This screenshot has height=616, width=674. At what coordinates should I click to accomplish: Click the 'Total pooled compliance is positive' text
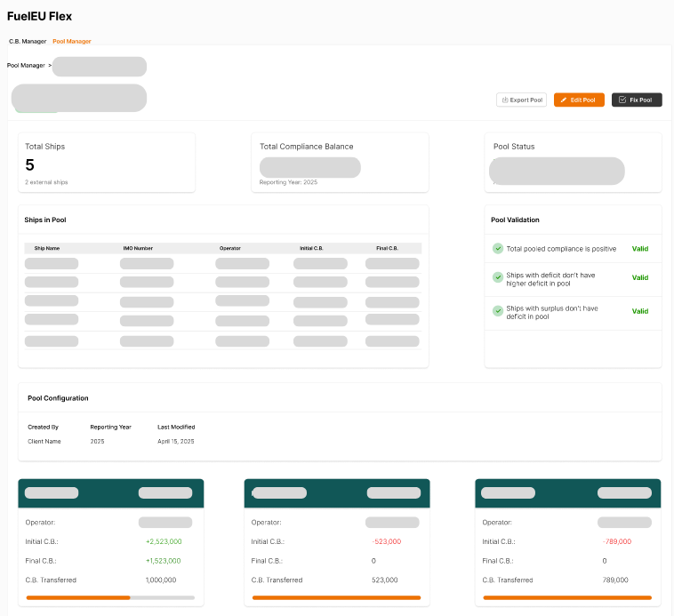tap(561, 249)
